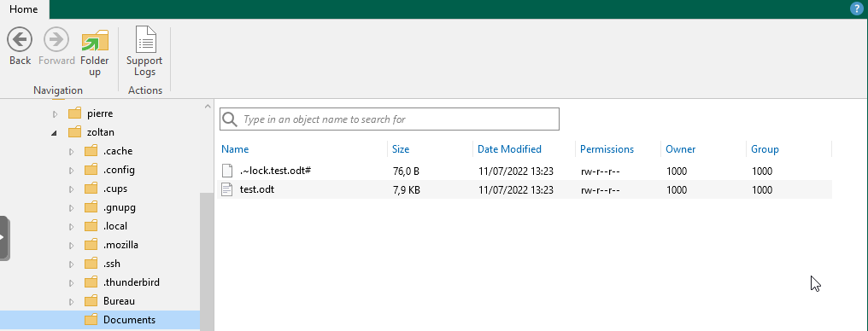Open the side panel handle on the left edge

[4, 238]
